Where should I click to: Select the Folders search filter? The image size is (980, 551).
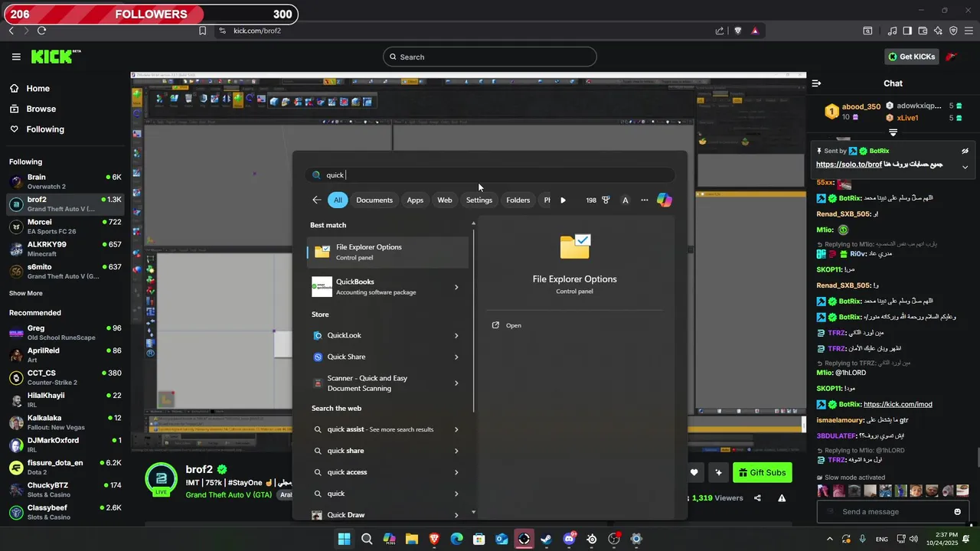[518, 200]
